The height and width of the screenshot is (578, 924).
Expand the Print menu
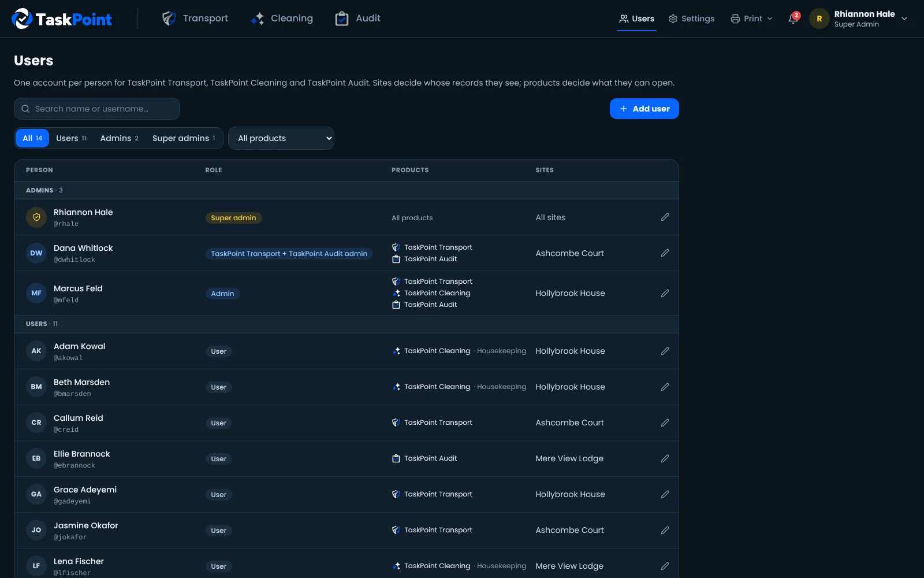751,18
